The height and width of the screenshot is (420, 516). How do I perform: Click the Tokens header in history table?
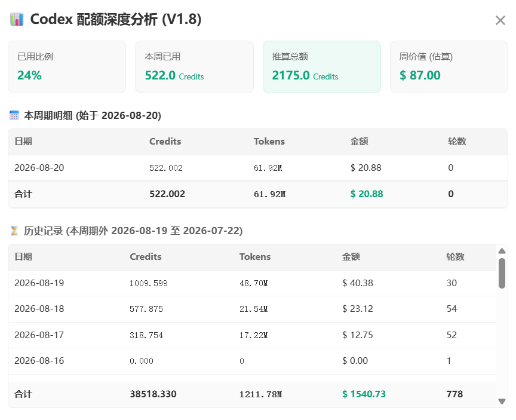coord(255,257)
